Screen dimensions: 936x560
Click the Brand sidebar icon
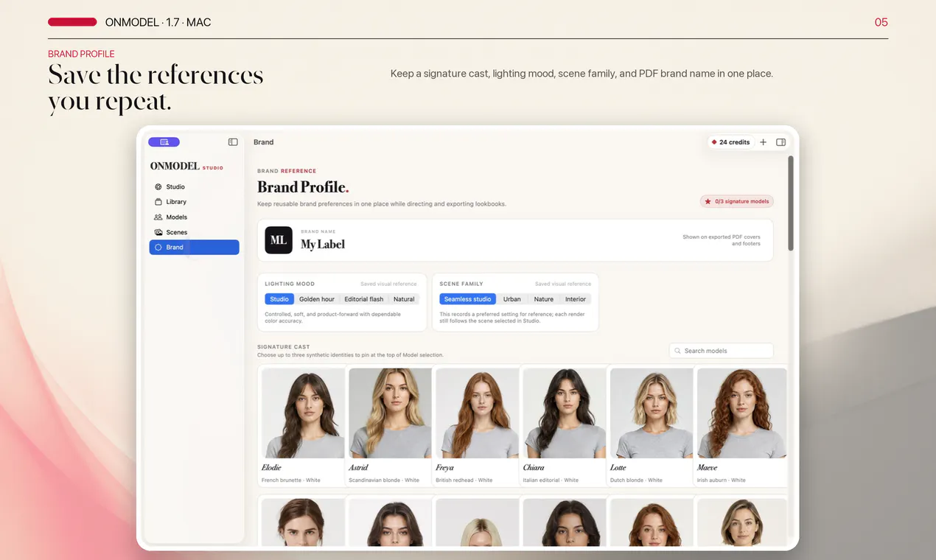click(158, 248)
